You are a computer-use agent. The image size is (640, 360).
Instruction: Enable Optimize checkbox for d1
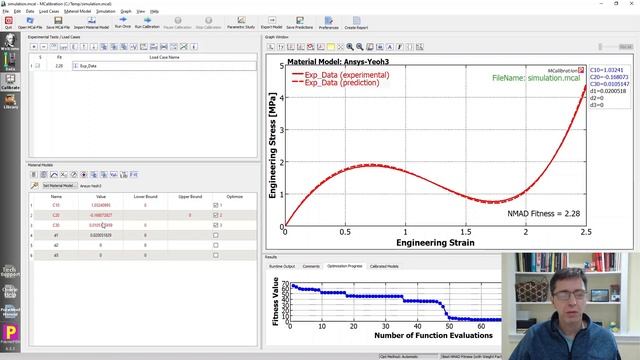pos(216,236)
